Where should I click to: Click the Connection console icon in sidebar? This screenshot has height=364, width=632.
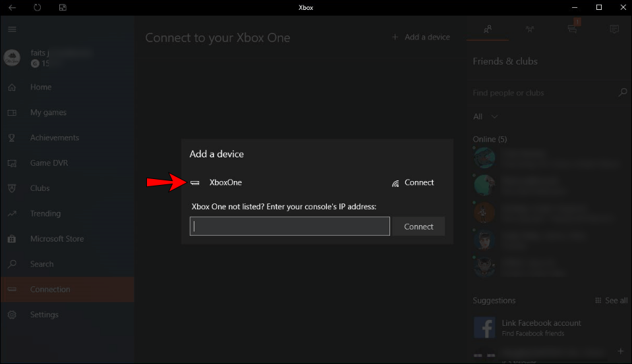[12, 289]
